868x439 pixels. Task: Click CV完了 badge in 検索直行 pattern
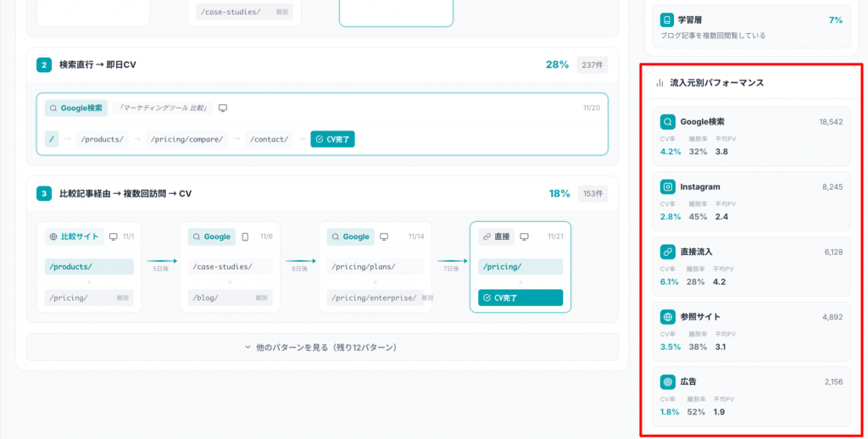(332, 139)
